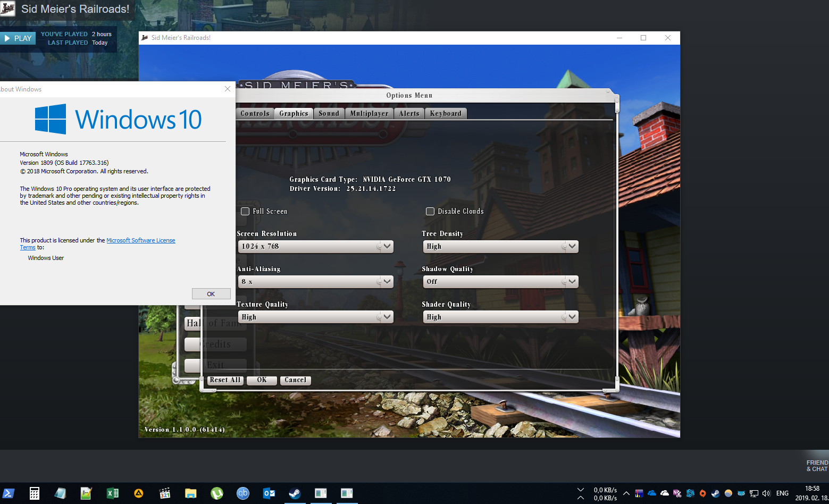Screen dimensions: 829x504
Task: Open Excel from the taskbar
Action: pyautogui.click(x=113, y=493)
